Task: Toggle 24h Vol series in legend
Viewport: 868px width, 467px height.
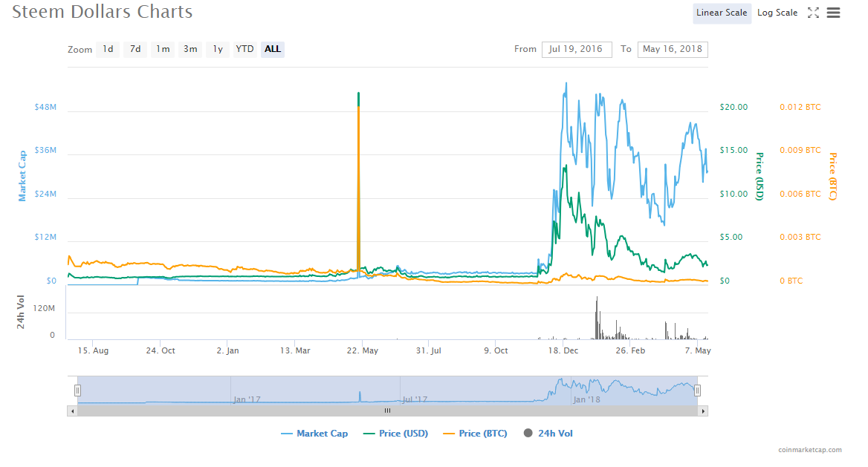Action: (548, 434)
